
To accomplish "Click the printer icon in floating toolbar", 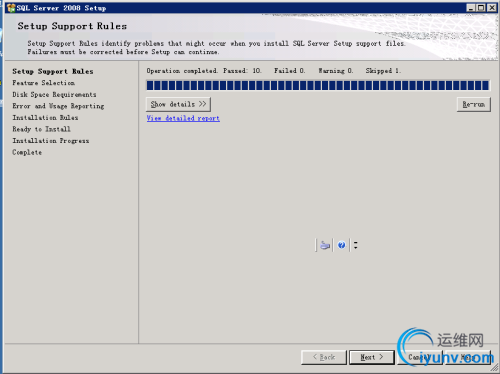I will click(x=325, y=245).
